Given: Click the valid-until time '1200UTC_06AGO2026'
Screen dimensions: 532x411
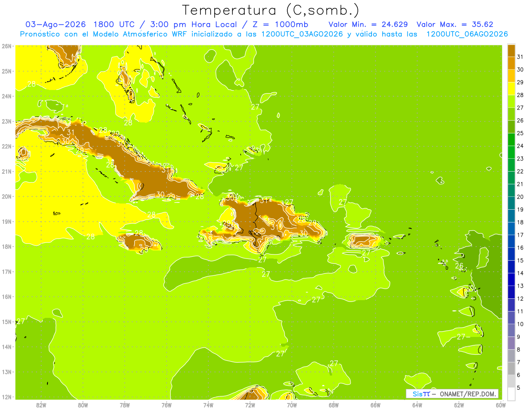Looking at the screenshot, I should pos(467,34).
